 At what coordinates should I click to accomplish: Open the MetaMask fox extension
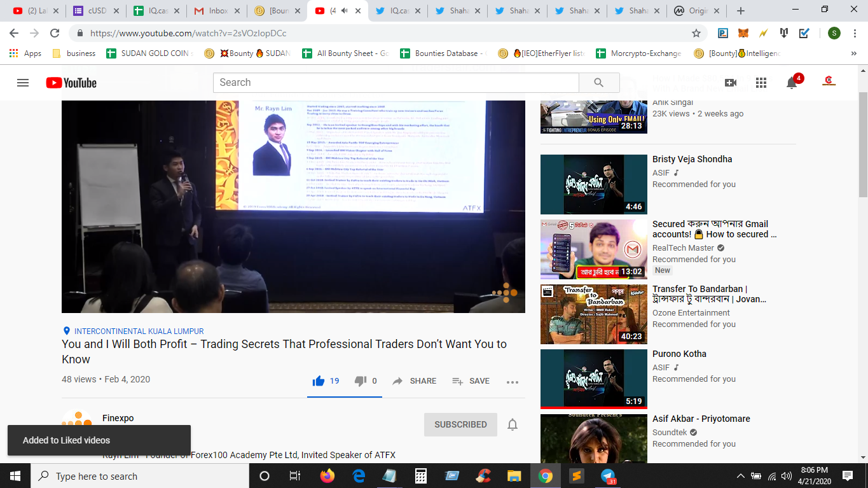click(743, 33)
